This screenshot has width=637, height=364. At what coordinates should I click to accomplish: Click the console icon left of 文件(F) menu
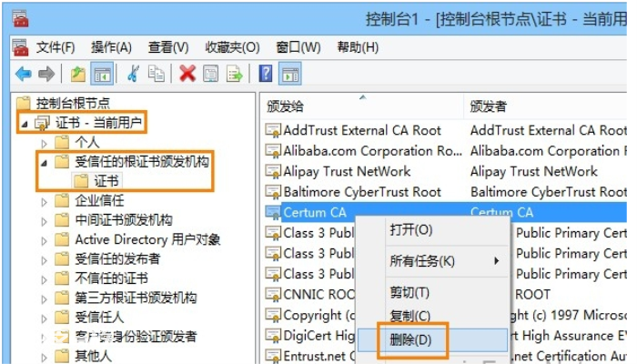(x=20, y=47)
